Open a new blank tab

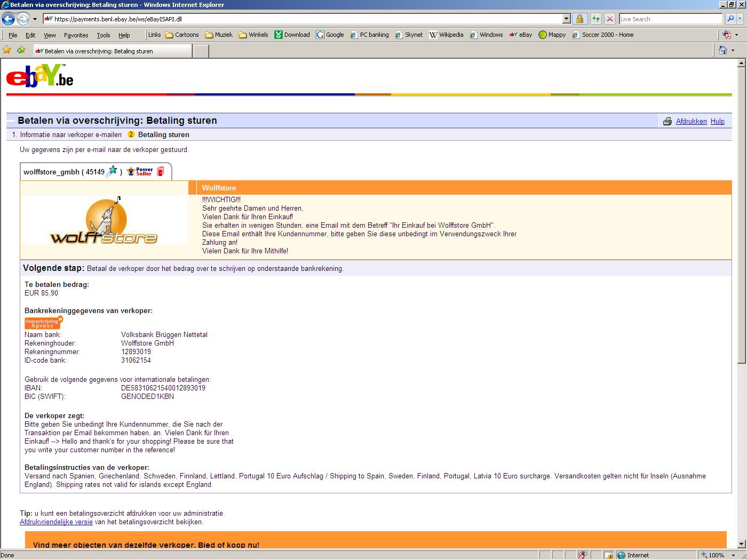(201, 51)
